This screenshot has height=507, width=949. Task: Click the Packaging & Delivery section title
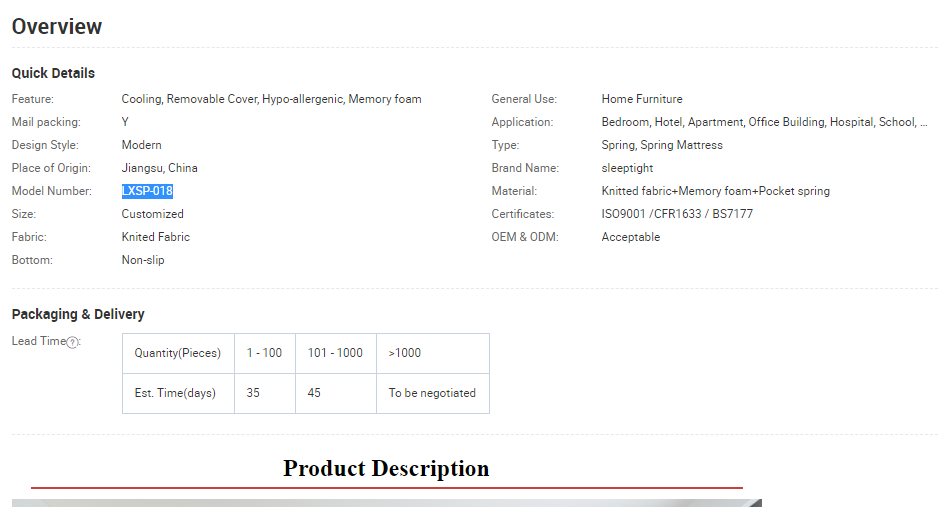click(x=78, y=314)
